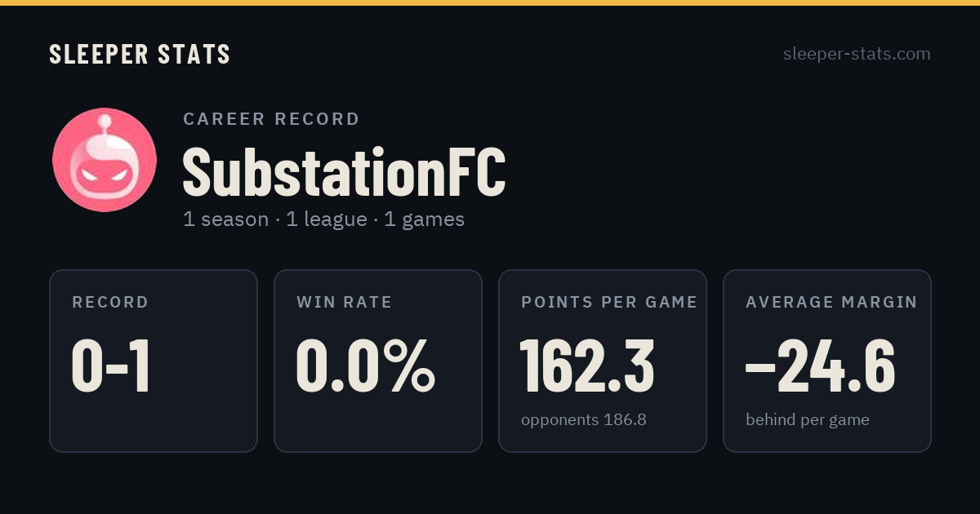Click the 0.0% win rate value

pos(365,366)
